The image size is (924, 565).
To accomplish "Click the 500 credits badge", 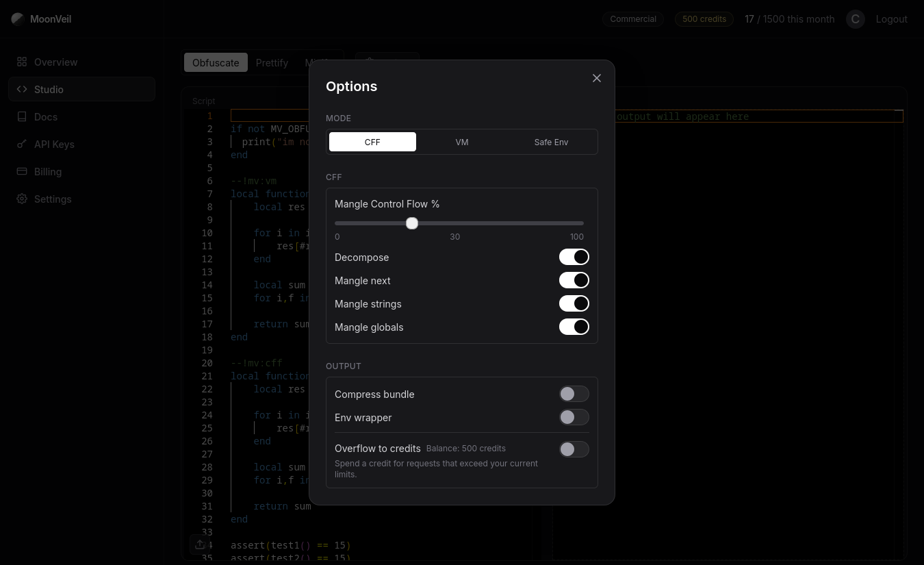I will [x=704, y=19].
